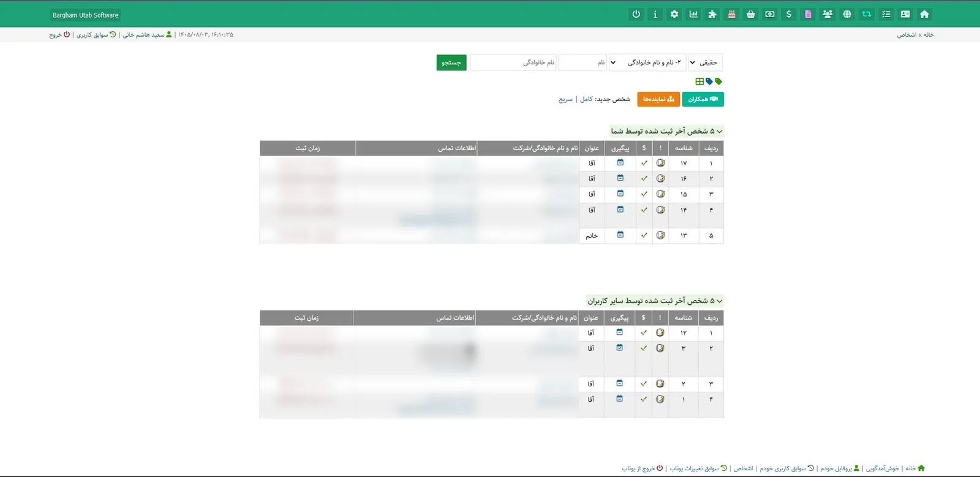Open سوابق کاربری in the header bar

pyautogui.click(x=96, y=35)
